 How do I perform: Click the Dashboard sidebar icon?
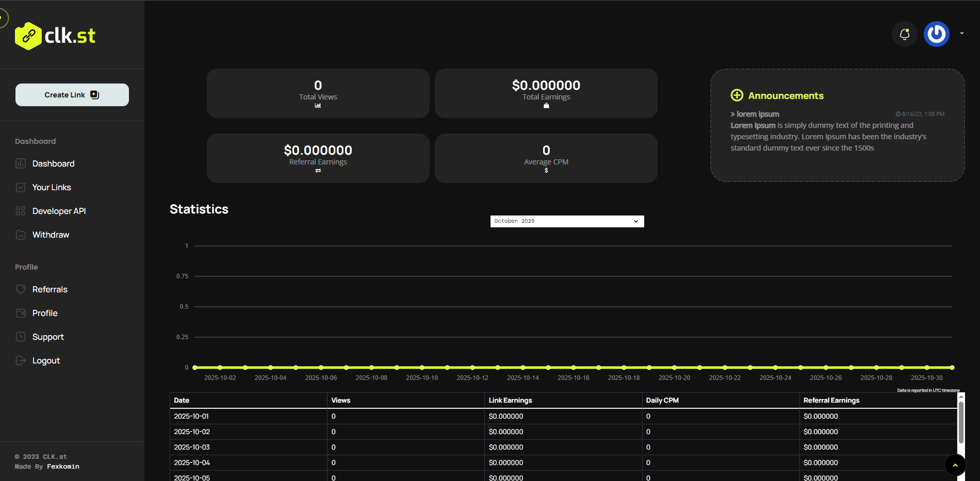[x=21, y=164]
